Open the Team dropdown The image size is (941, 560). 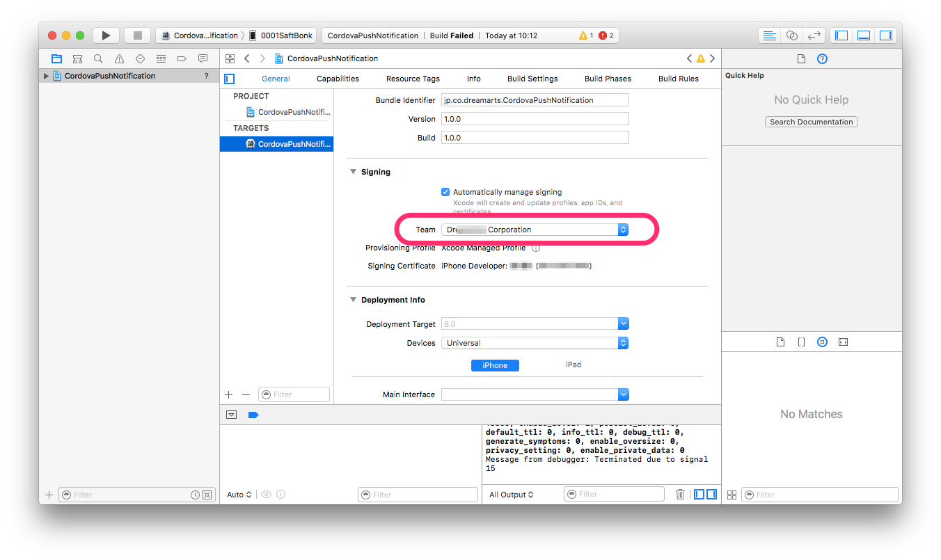click(535, 230)
